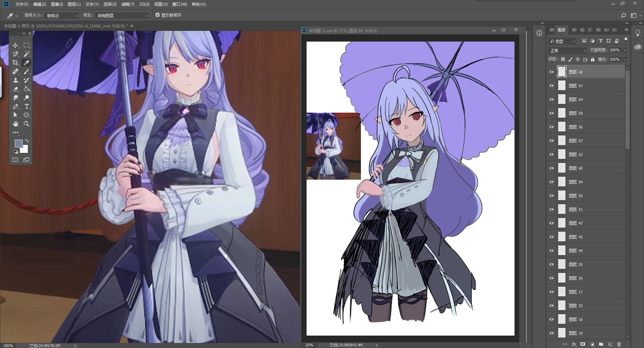
Task: Select the Pen tool
Action: (x=15, y=106)
